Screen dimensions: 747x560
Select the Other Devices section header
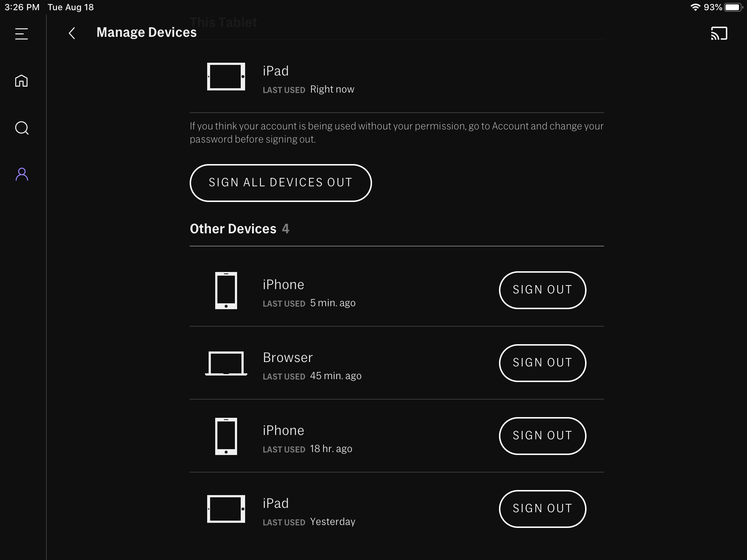(x=233, y=228)
